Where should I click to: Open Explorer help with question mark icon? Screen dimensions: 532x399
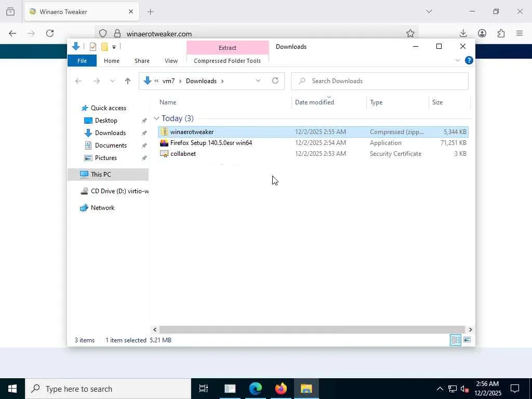tap(469, 60)
